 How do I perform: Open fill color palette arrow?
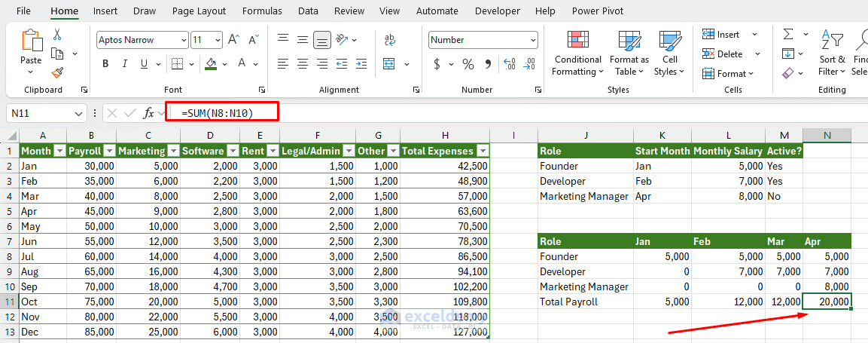pyautogui.click(x=225, y=64)
